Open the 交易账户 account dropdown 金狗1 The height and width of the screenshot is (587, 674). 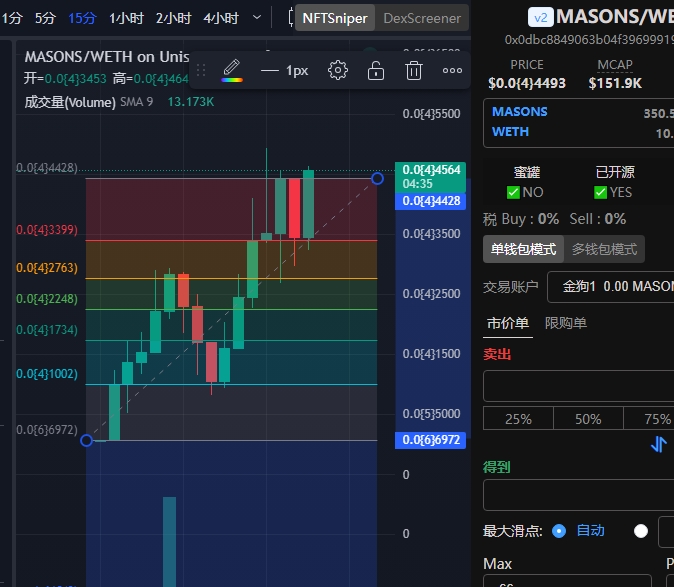pyautogui.click(x=610, y=287)
